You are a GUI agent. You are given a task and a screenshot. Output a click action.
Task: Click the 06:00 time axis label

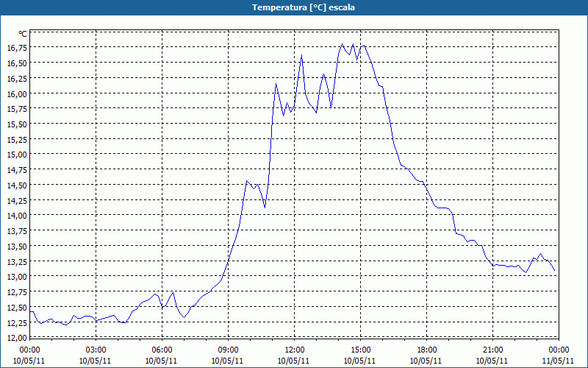click(162, 350)
